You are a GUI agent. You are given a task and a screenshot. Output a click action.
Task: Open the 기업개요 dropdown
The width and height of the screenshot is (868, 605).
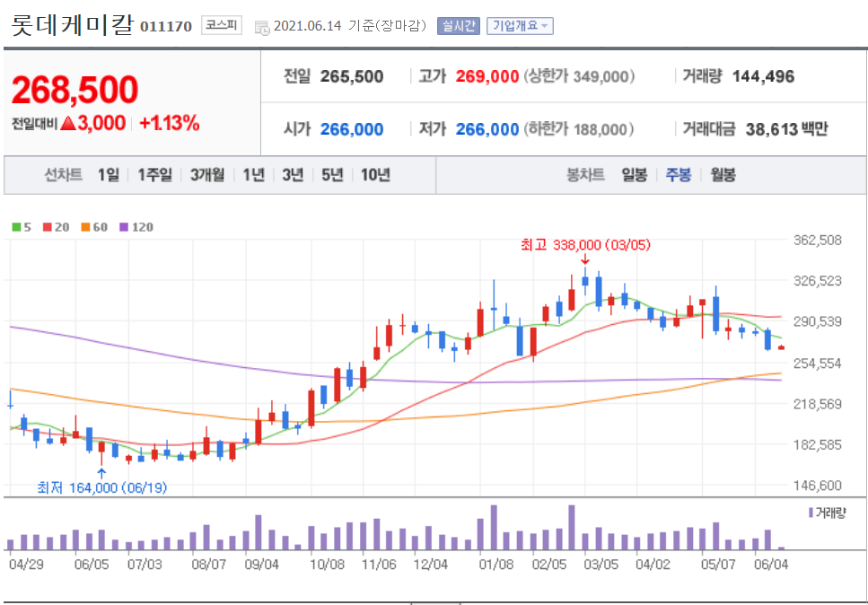click(x=520, y=26)
